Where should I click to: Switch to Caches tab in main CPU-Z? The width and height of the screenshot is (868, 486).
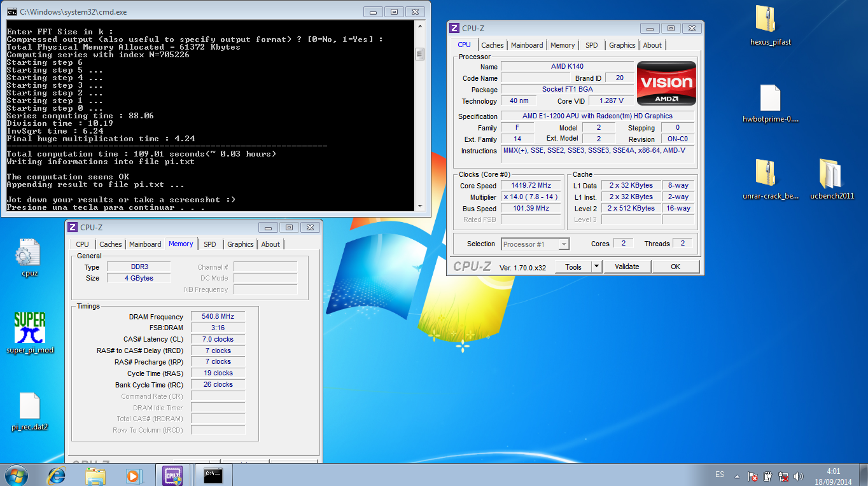click(x=493, y=45)
